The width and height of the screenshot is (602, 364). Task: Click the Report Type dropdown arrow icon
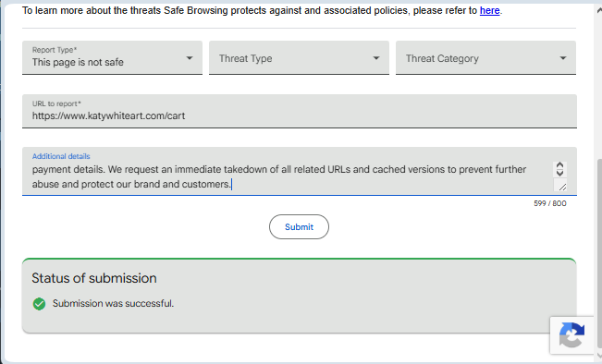tap(190, 58)
